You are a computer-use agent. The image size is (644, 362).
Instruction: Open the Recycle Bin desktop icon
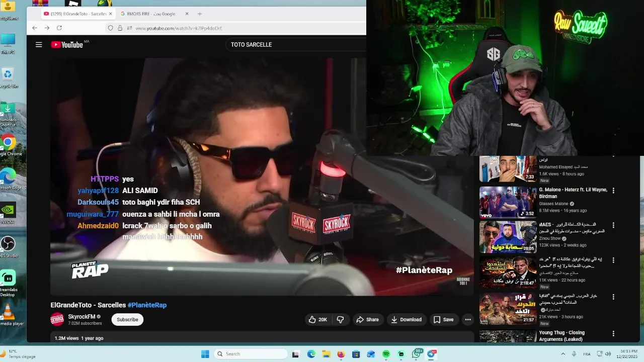8,78
